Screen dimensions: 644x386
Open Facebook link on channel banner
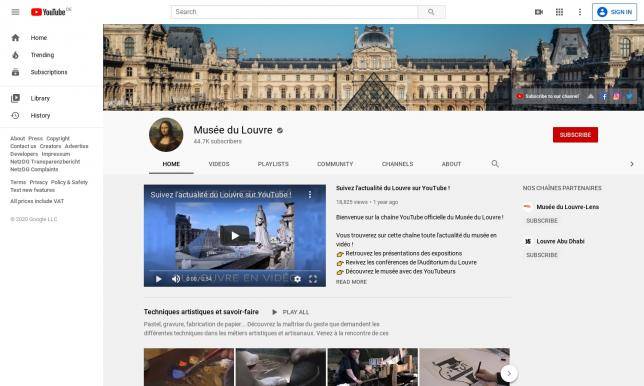pyautogui.click(x=604, y=96)
